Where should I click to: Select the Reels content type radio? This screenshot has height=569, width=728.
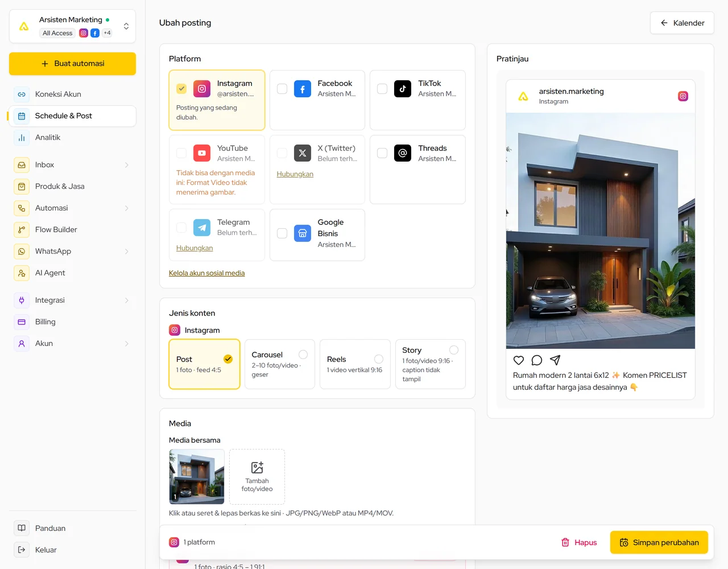(379, 359)
